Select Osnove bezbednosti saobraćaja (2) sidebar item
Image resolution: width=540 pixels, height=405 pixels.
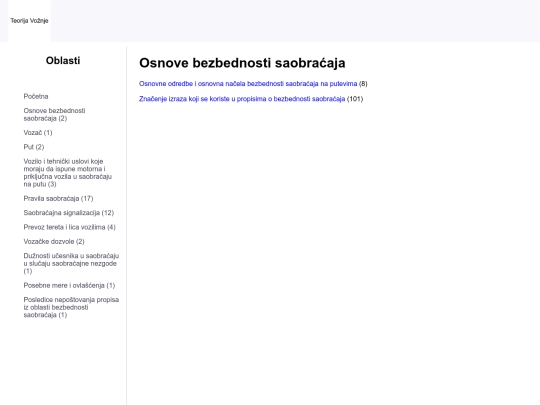(x=54, y=114)
